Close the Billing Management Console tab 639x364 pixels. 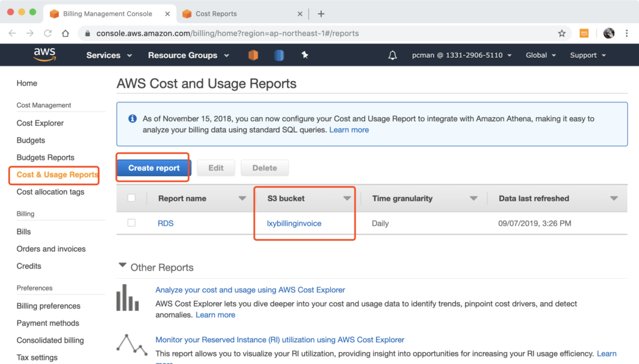(167, 14)
